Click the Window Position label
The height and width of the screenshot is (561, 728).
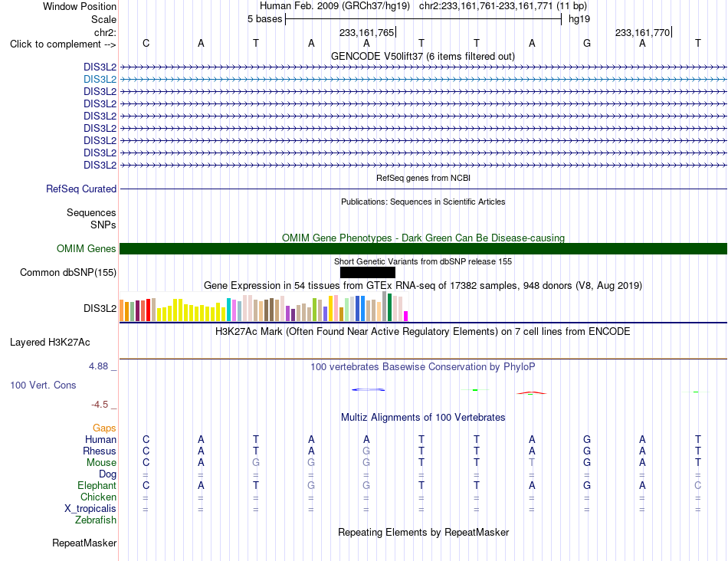pos(80,6)
